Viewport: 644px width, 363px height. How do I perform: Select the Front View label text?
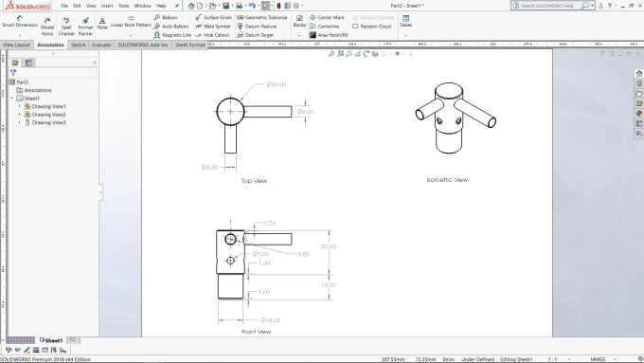point(256,332)
